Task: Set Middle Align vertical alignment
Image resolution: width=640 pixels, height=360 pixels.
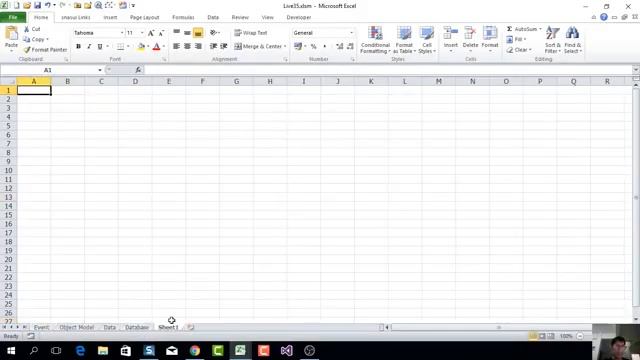Action: pyautogui.click(x=187, y=32)
